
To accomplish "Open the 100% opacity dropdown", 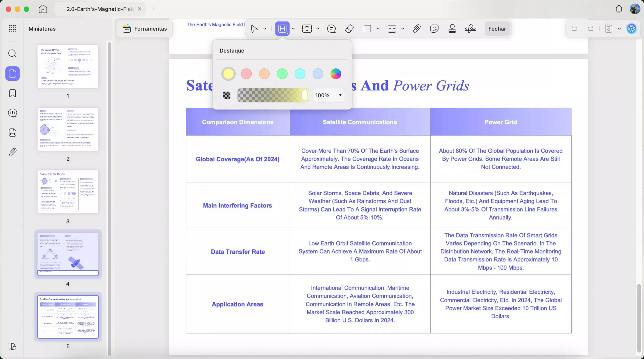I will pyautogui.click(x=329, y=95).
